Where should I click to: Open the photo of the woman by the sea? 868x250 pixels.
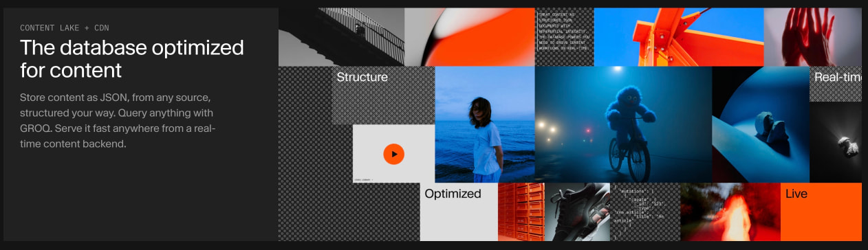coord(485,124)
